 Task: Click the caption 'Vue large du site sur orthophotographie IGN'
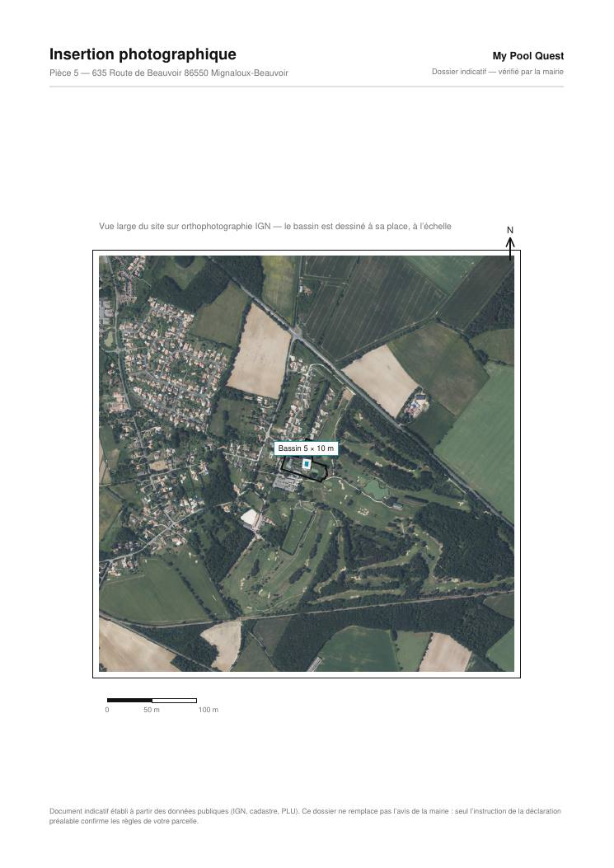(275, 227)
